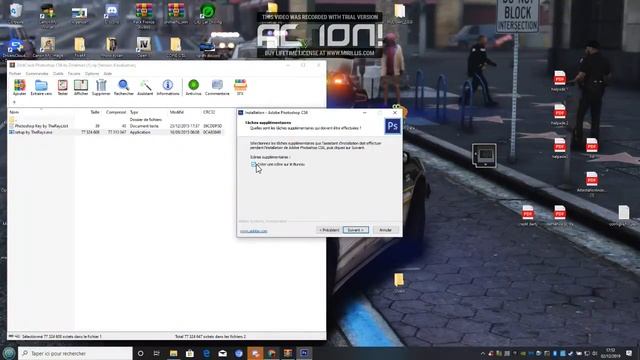Image resolution: width=640 pixels, height=360 pixels.
Task: Open the Commandes menu in WinRAR
Action: [37, 73]
